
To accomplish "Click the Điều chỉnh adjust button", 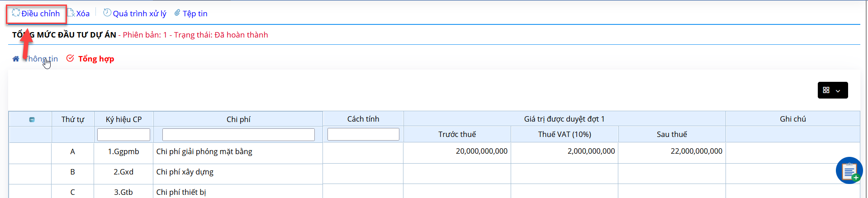I will click(x=36, y=14).
